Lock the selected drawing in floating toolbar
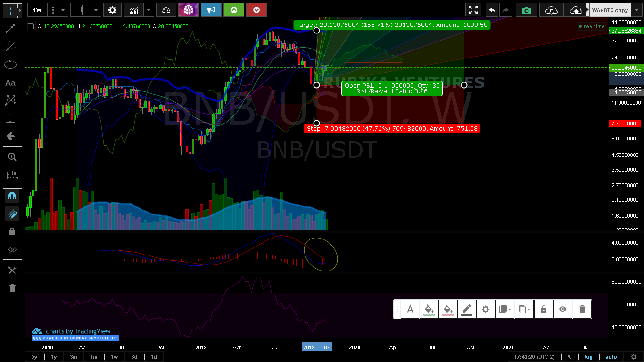 [x=544, y=309]
